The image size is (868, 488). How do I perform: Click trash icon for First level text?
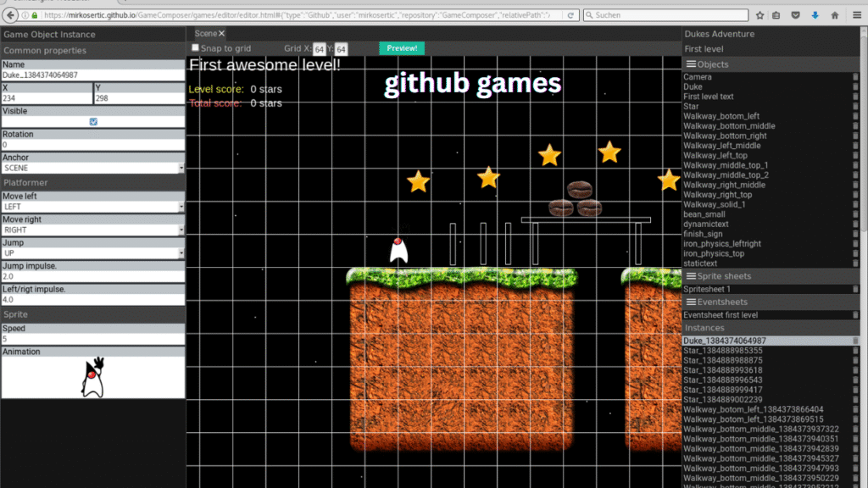pos(855,97)
